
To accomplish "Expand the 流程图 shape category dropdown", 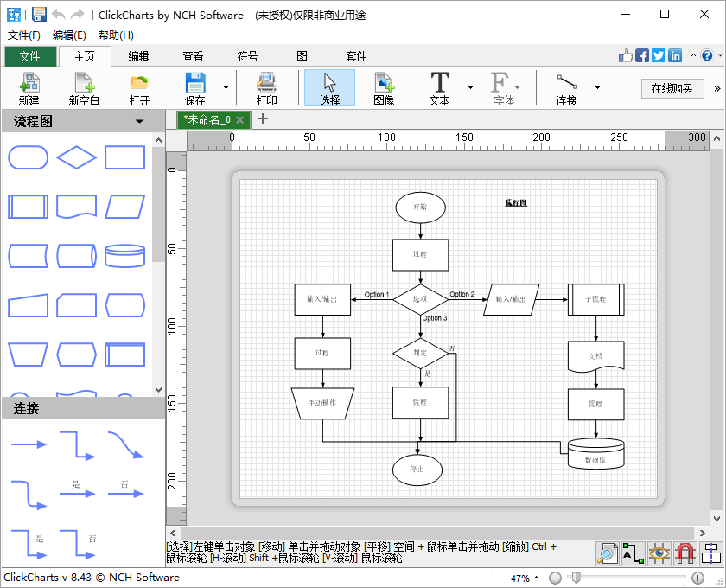I will coord(139,121).
